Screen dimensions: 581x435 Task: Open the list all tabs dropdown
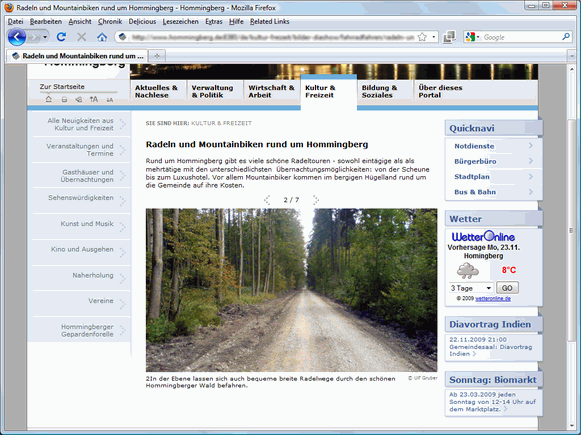tap(571, 56)
